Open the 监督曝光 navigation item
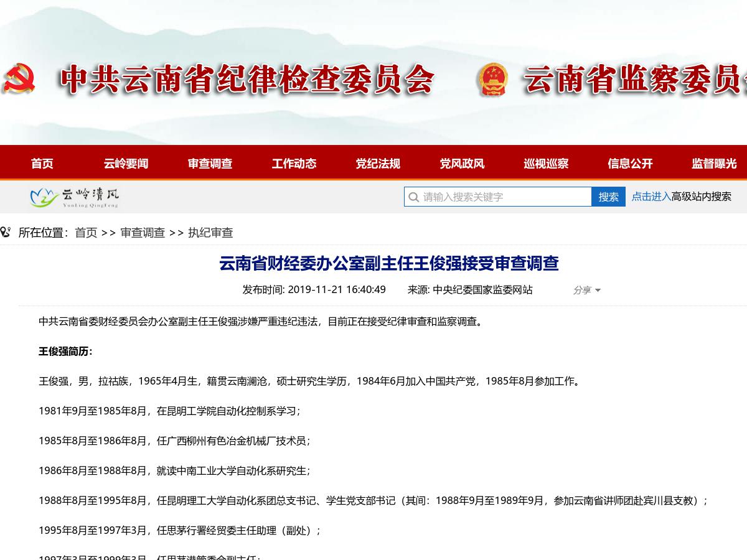 pyautogui.click(x=714, y=164)
